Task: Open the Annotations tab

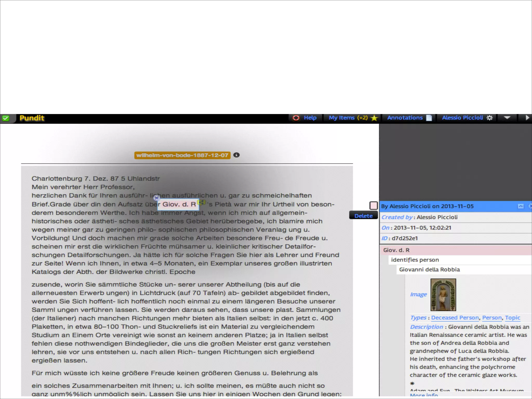Action: pyautogui.click(x=405, y=118)
